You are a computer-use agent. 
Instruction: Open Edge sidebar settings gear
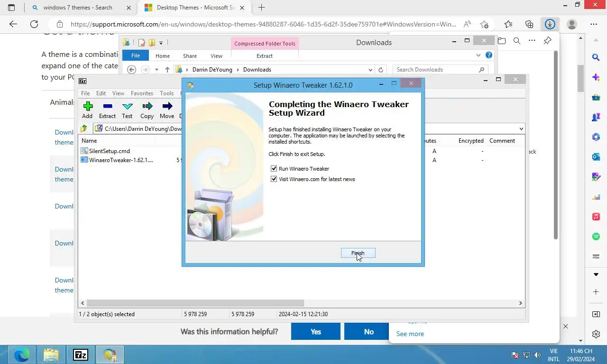596,335
